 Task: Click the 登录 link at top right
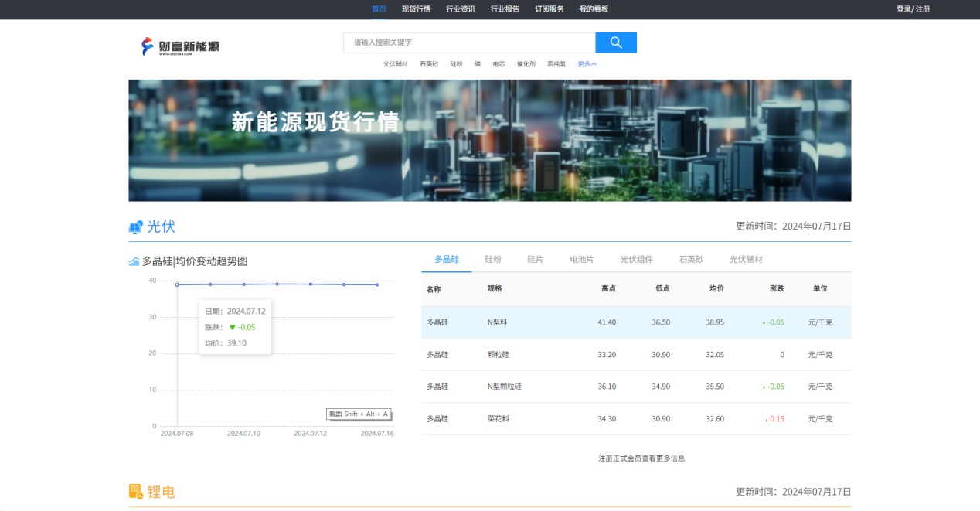point(903,9)
